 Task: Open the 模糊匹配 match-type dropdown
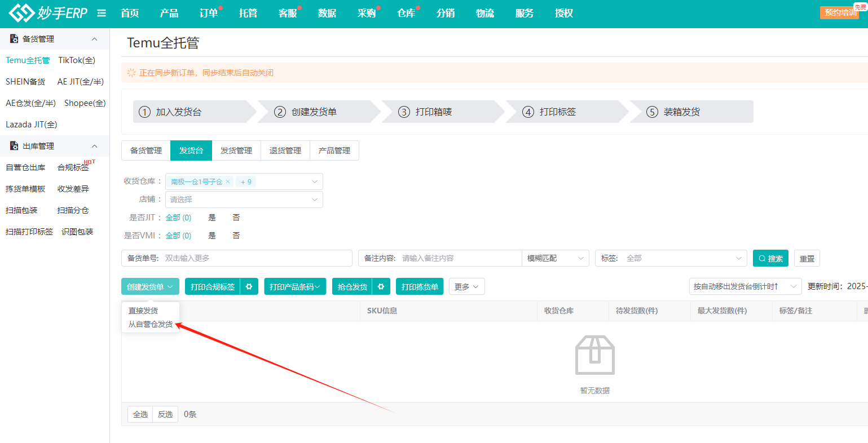(x=556, y=258)
